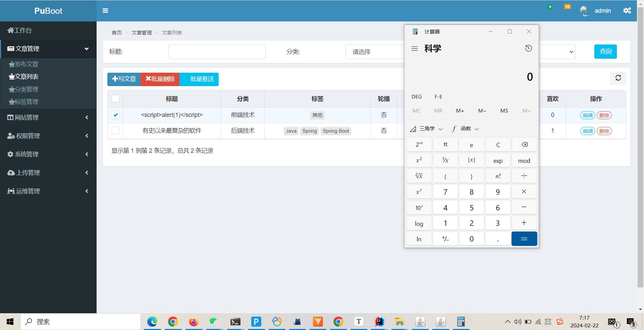Open the calculator navigation menu icon

coord(415,49)
